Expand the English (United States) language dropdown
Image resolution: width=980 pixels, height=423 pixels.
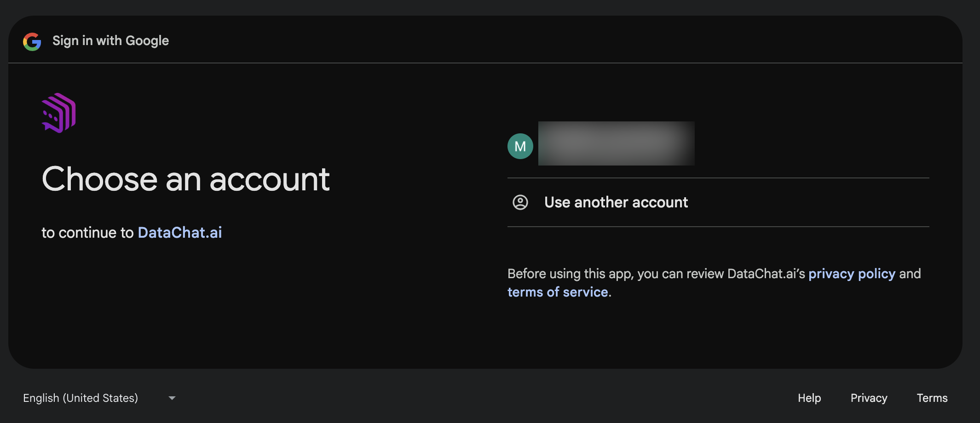[99, 398]
